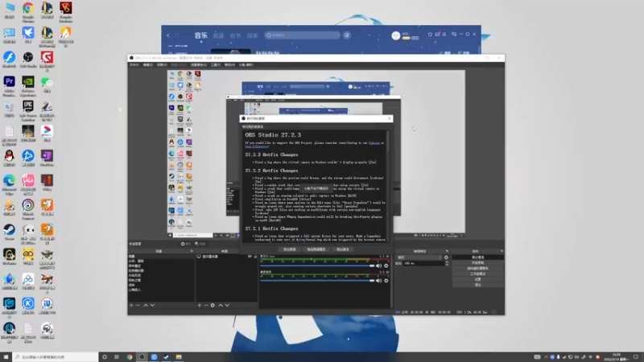Toggle Studio Mode in Controls dock

pyautogui.click(x=477, y=274)
